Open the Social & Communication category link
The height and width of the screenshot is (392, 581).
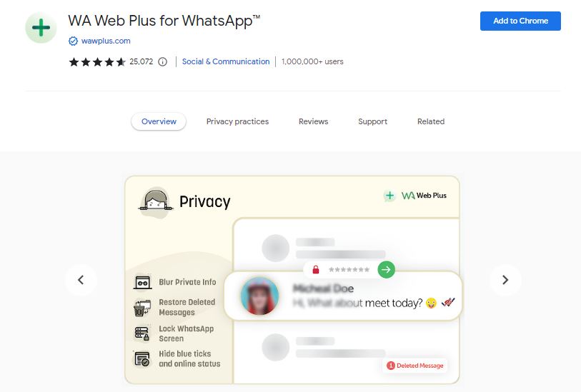pos(226,62)
